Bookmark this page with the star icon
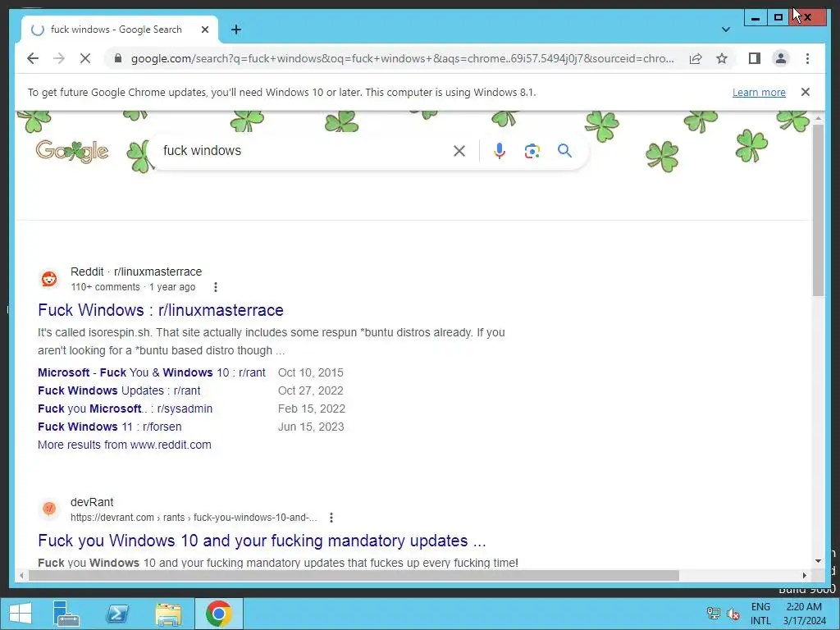The image size is (840, 630). (x=722, y=58)
